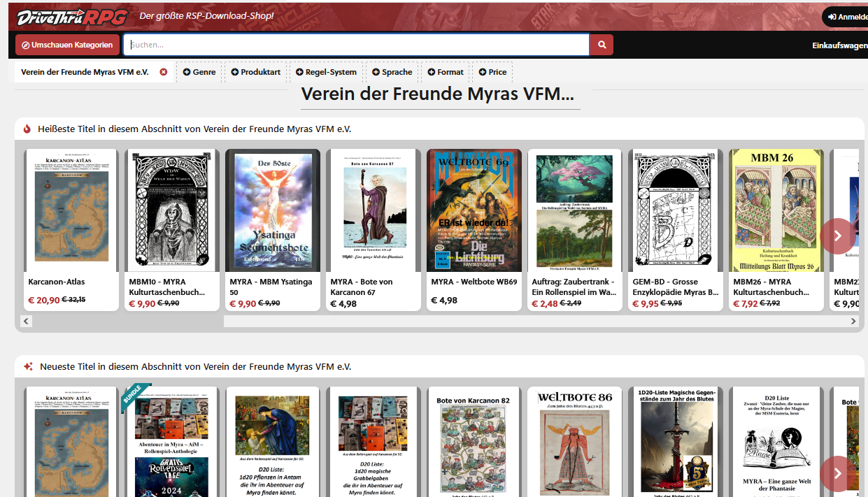Viewport: 868px width, 497px height.
Task: Click the Karcanon-Atlas title link
Action: coord(57,282)
